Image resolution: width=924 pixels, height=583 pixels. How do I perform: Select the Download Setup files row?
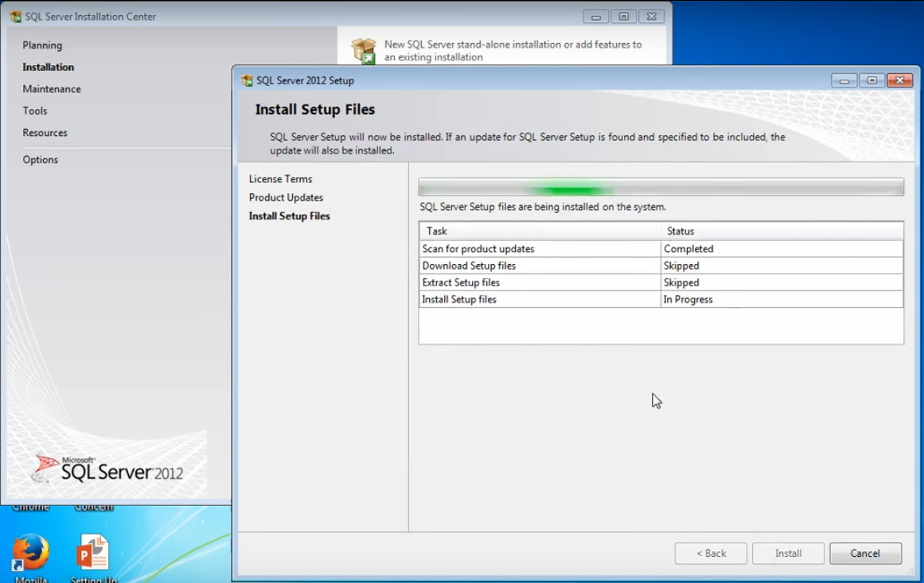[661, 266]
